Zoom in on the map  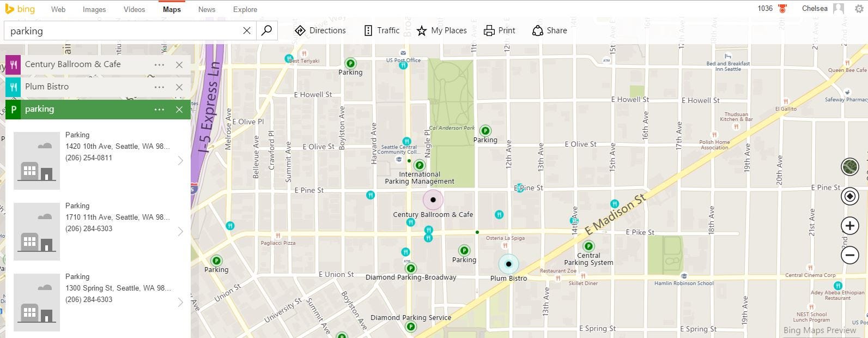point(850,226)
